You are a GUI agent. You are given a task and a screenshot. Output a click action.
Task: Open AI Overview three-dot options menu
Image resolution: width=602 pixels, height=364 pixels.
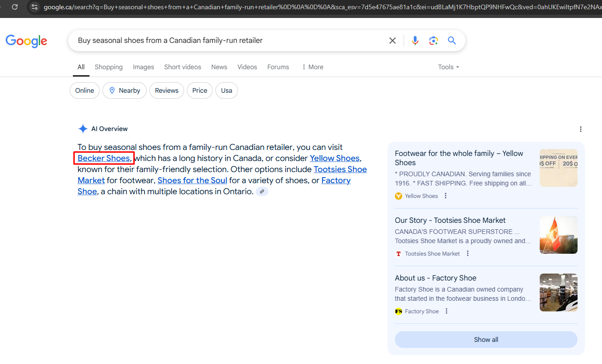pos(581,129)
